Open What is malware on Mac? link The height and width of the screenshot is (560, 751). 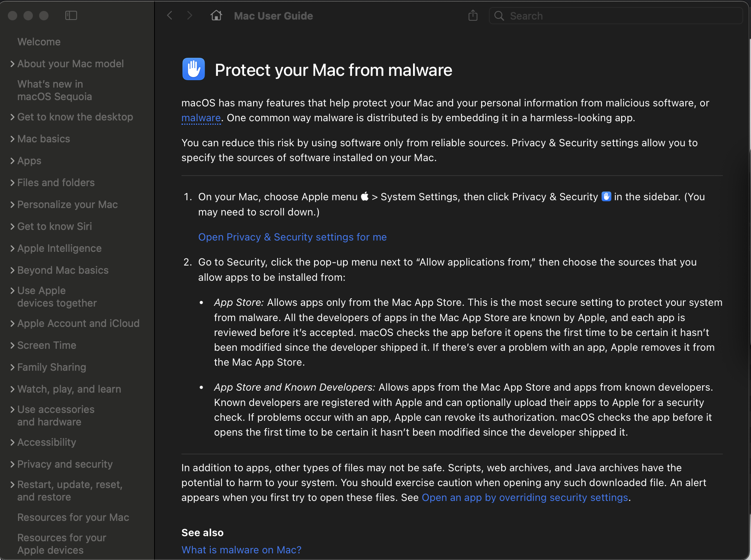pyautogui.click(x=241, y=550)
